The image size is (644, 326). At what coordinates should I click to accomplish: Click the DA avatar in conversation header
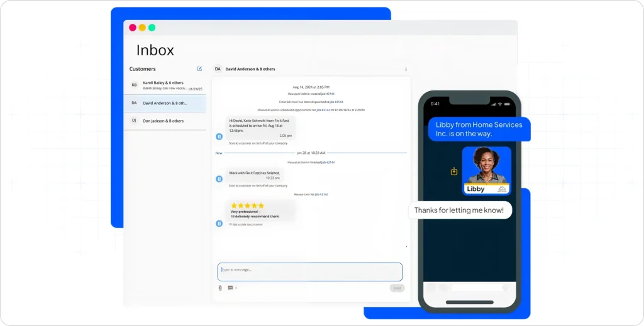pyautogui.click(x=218, y=69)
